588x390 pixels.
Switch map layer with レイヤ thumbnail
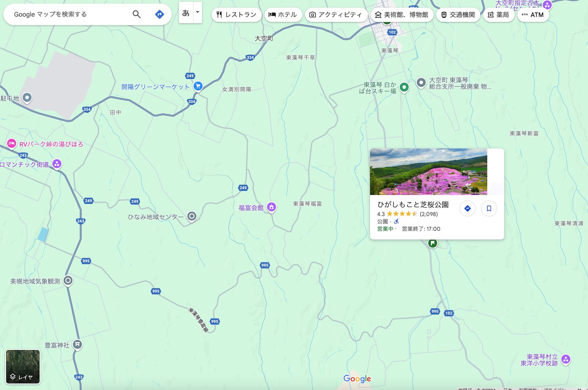[23, 367]
